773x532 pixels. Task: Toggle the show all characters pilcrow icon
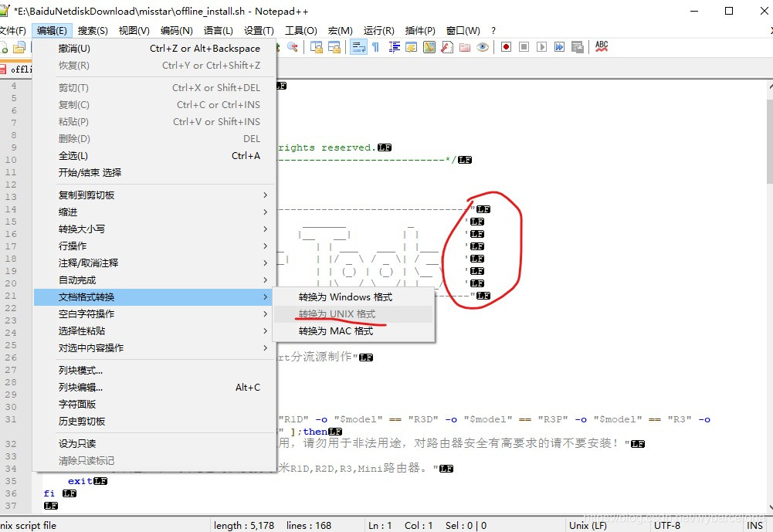coord(375,47)
